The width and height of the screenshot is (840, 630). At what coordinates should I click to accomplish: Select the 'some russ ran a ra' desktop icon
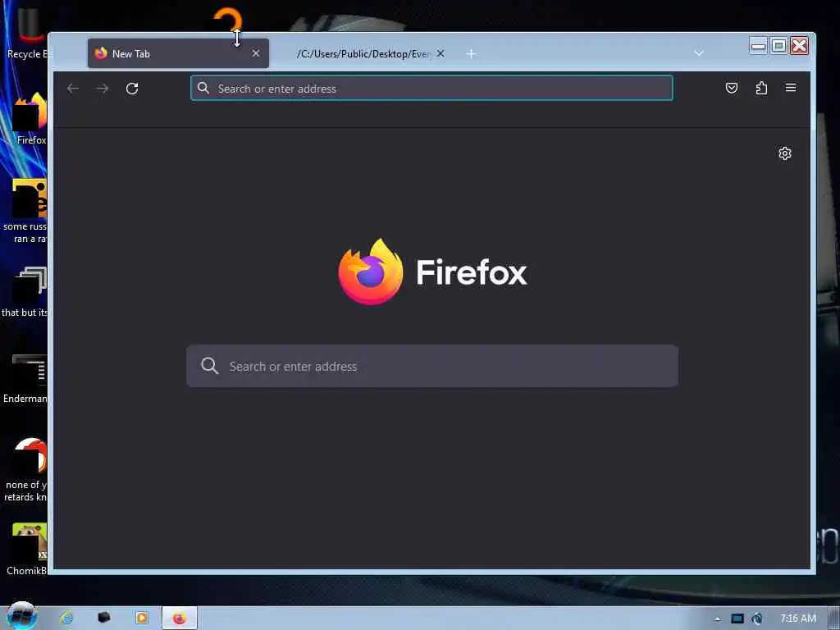click(25, 211)
